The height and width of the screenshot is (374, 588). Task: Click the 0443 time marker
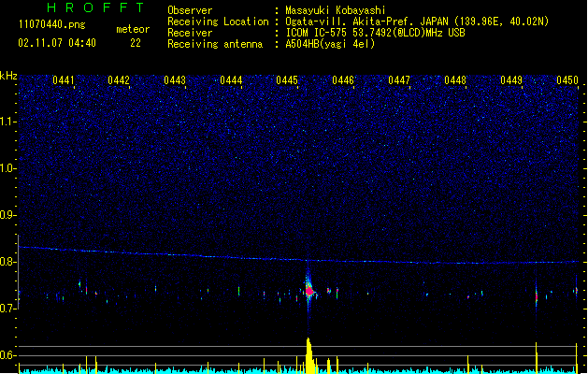[175, 80]
